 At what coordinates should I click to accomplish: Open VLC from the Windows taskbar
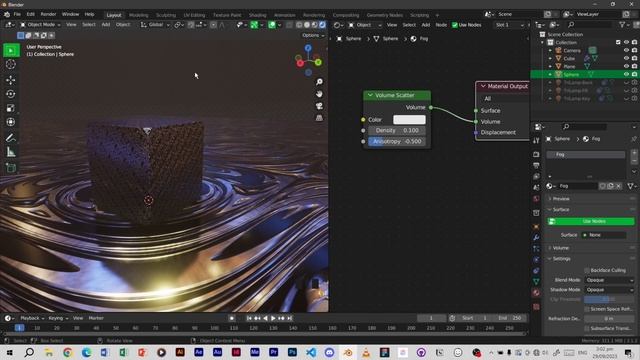(366, 352)
